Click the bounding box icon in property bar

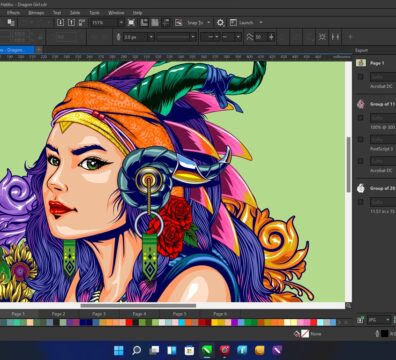[x=322, y=37]
